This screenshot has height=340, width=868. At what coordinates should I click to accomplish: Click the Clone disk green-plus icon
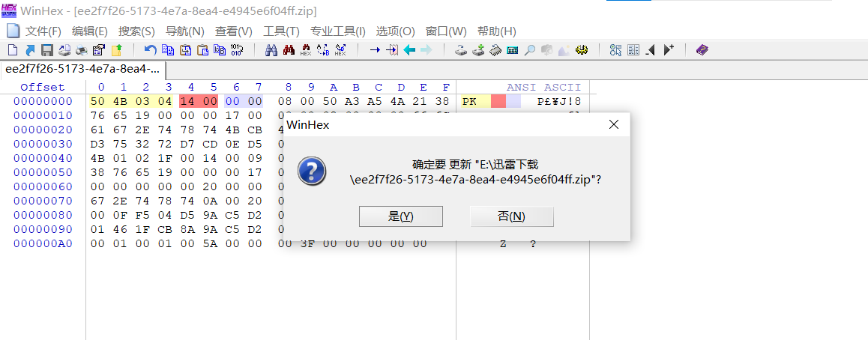pos(478,49)
